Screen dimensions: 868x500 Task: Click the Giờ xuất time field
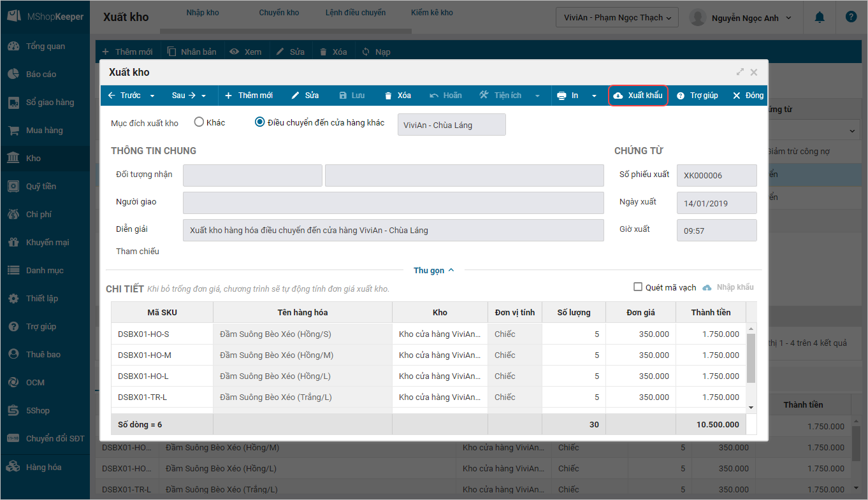[x=717, y=231]
